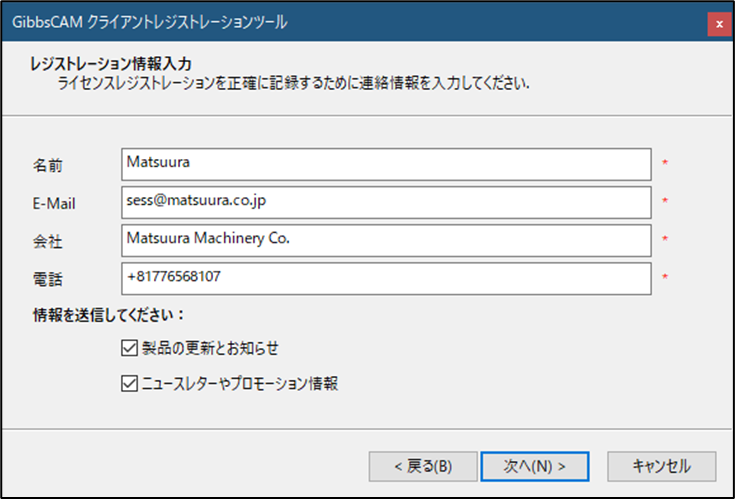The height and width of the screenshot is (499, 735).
Task: Toggle the ニュースレターやプロモーション情報 checkbox
Action: click(x=127, y=382)
